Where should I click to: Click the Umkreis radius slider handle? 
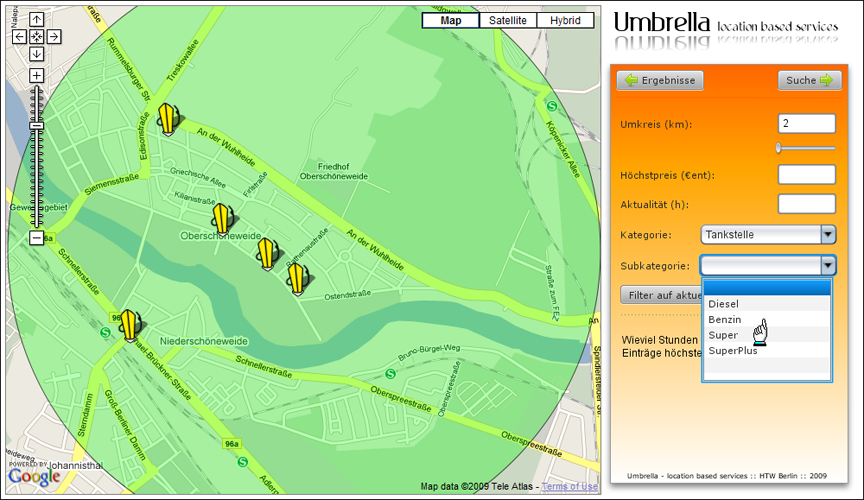pos(779,148)
